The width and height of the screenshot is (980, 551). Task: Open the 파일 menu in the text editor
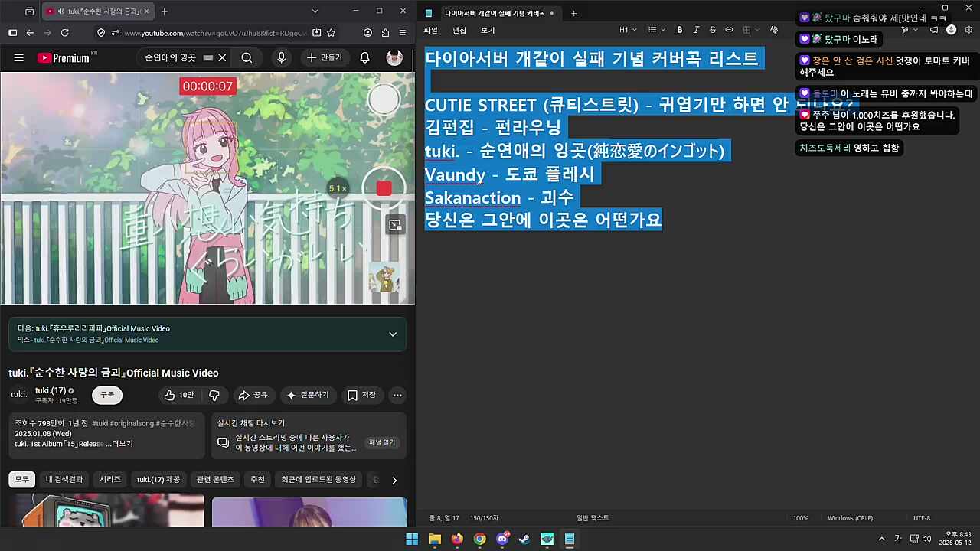(x=430, y=30)
